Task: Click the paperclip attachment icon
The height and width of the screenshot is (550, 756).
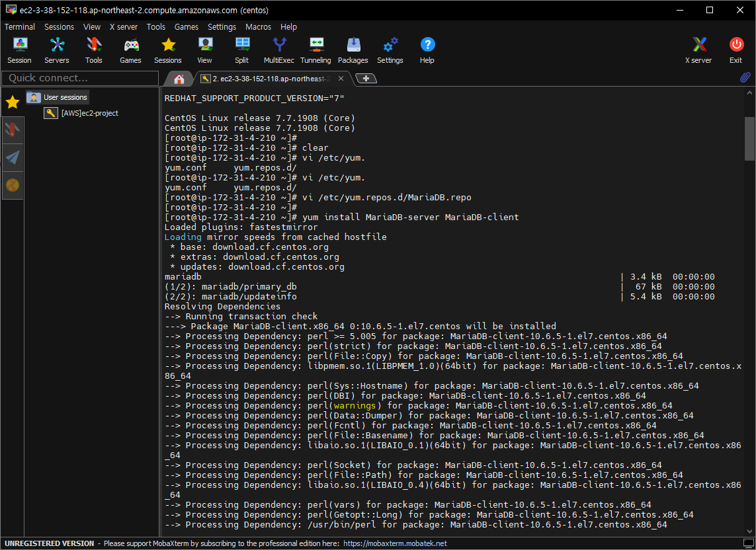Action: tap(745, 77)
